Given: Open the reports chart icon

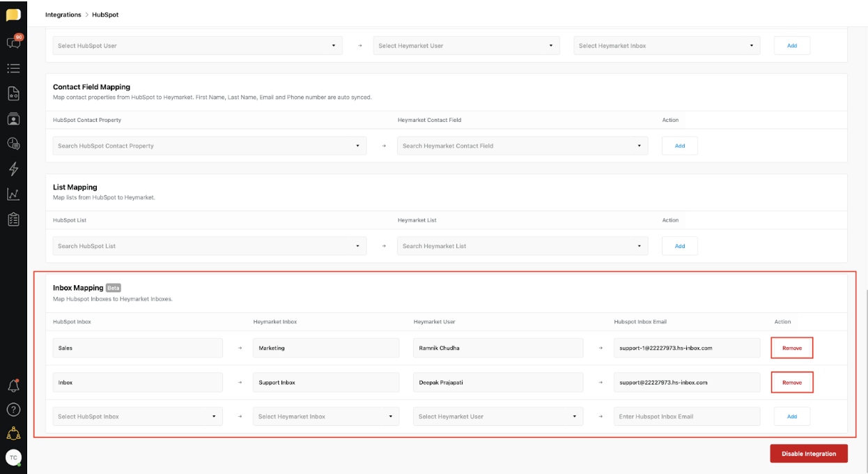Looking at the screenshot, I should tap(13, 194).
